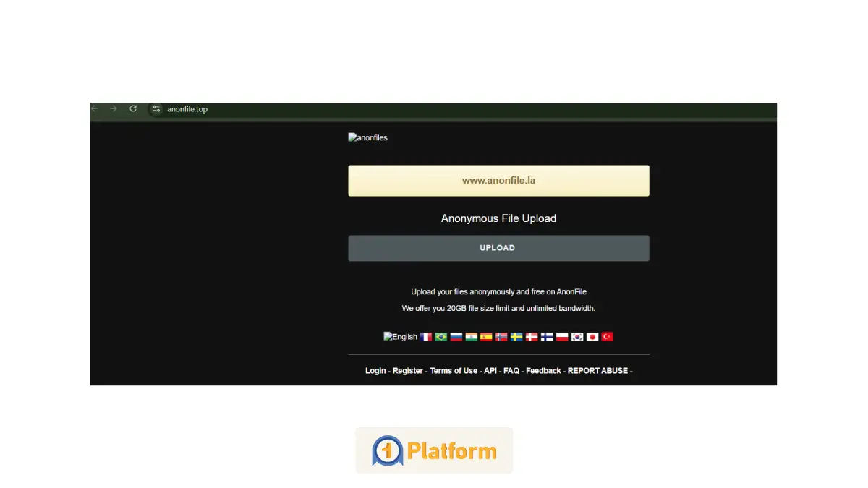Select the Norwegian flag language icon

(x=501, y=336)
